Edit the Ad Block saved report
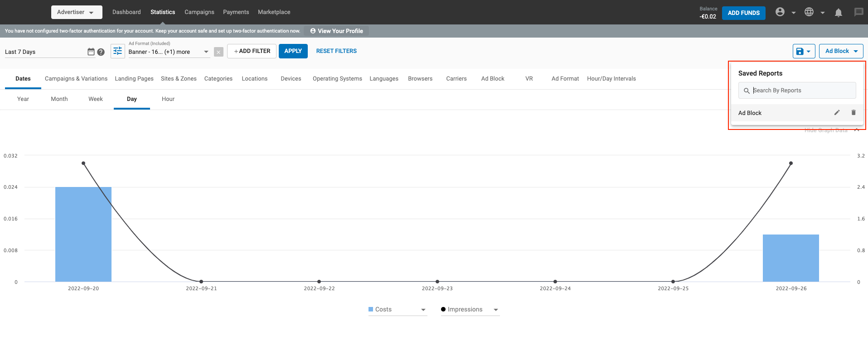 (x=837, y=113)
